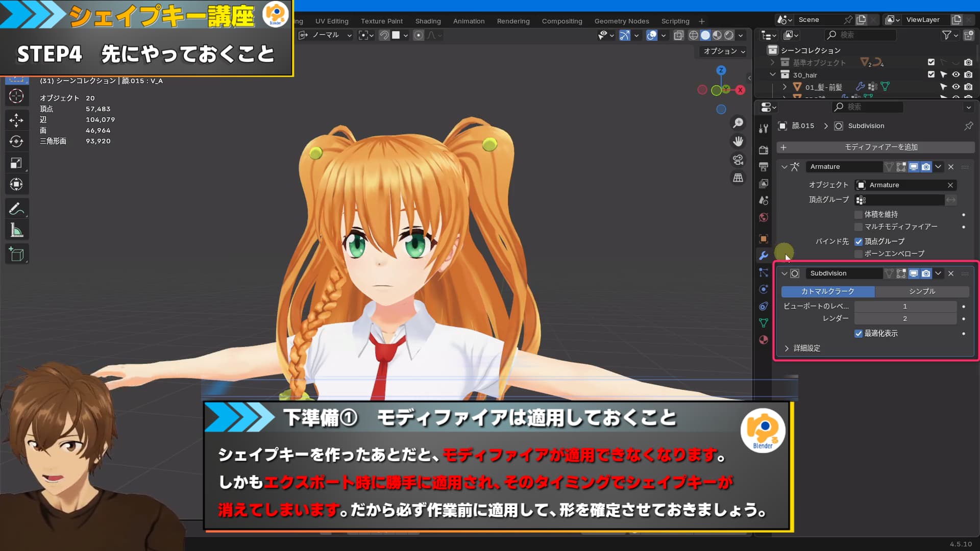Switch perspective/orthographic grid icon
Viewport: 980px width, 551px height.
(x=738, y=178)
